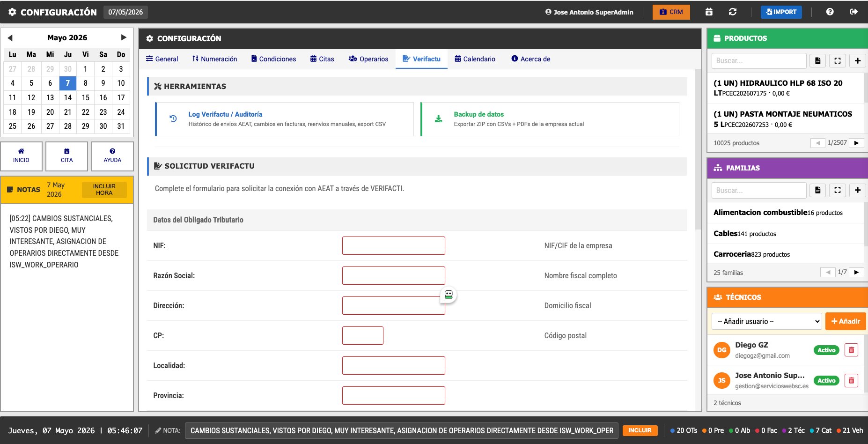Click the download icon beside Backup de datos
Image resolution: width=868 pixels, height=444 pixels.
438,119
